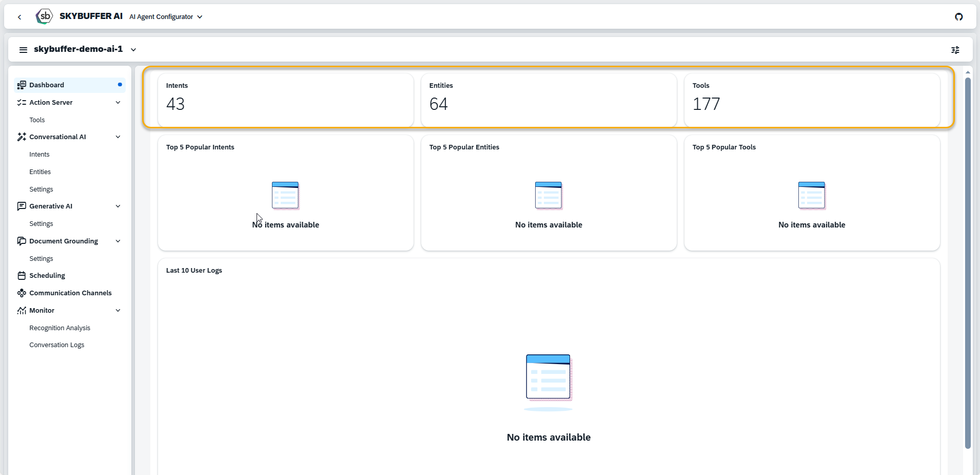Viewport: 980px width, 475px height.
Task: Collapse the Monitor section chevron
Action: [x=118, y=311]
